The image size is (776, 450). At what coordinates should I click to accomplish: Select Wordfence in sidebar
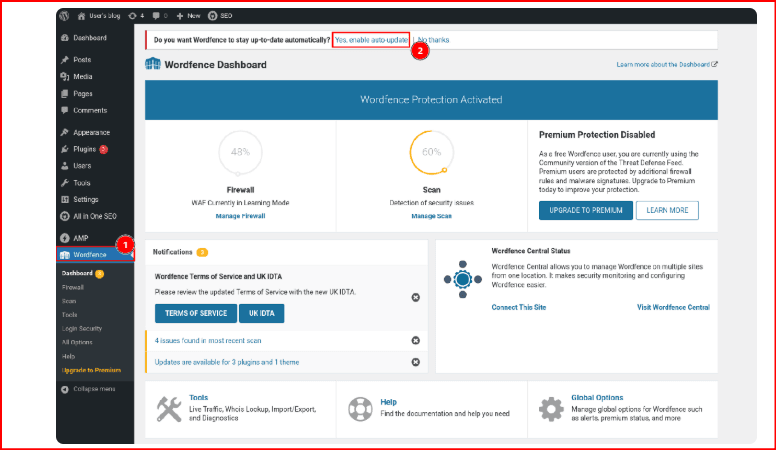click(x=95, y=254)
